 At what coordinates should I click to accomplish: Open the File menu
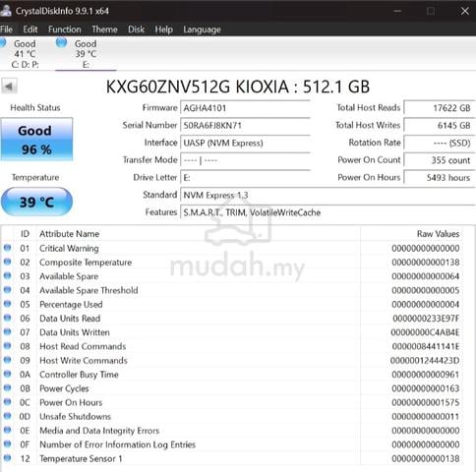[6, 29]
